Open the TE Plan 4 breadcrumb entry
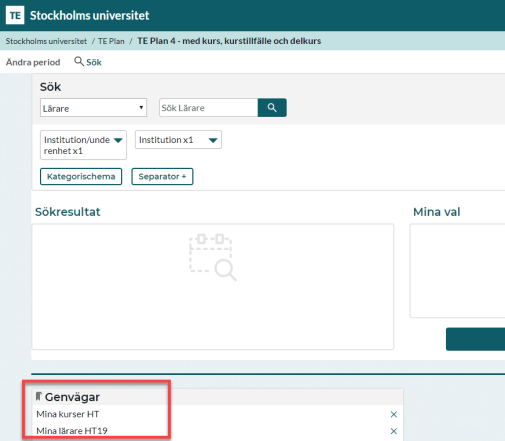Screen dimensions: 505x441 [x=229, y=41]
